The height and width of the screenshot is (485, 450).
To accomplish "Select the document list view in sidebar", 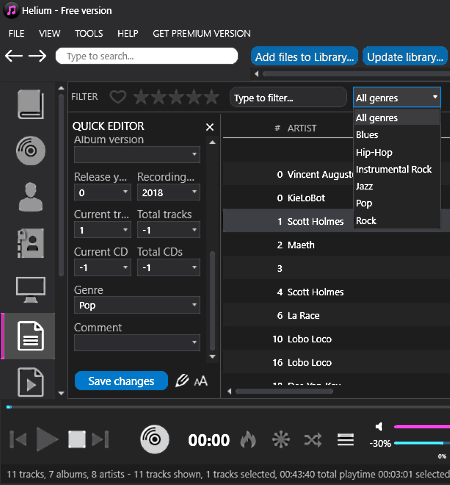I will tap(30, 336).
